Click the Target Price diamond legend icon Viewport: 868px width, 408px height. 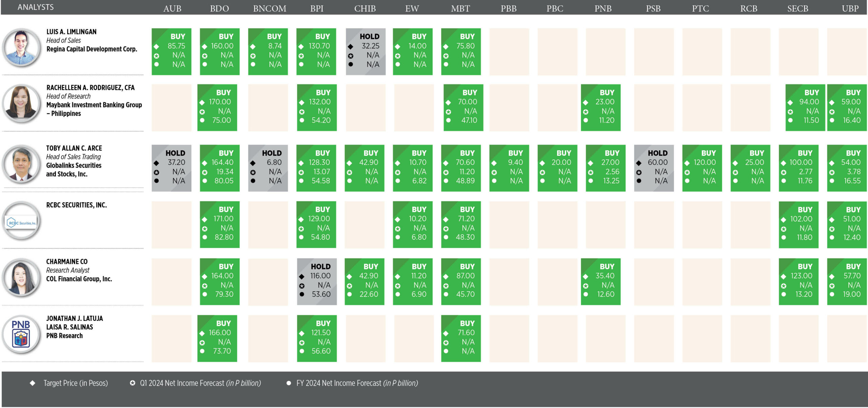tap(33, 383)
